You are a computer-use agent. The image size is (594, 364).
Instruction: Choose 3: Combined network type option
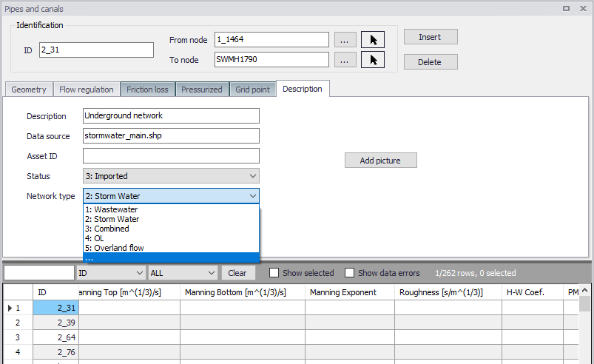point(171,229)
